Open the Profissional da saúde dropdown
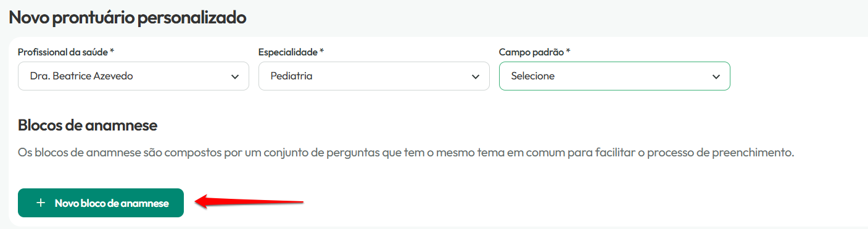 tap(133, 76)
